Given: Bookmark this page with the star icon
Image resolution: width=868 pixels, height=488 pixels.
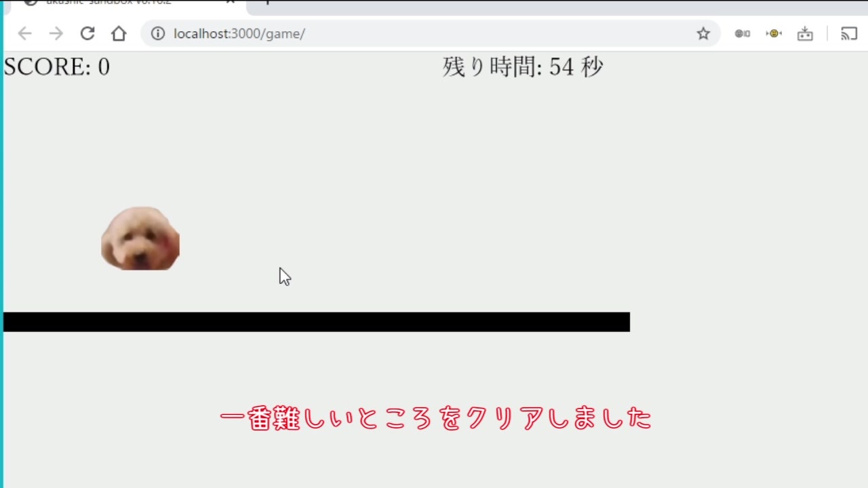Looking at the screenshot, I should tap(703, 34).
